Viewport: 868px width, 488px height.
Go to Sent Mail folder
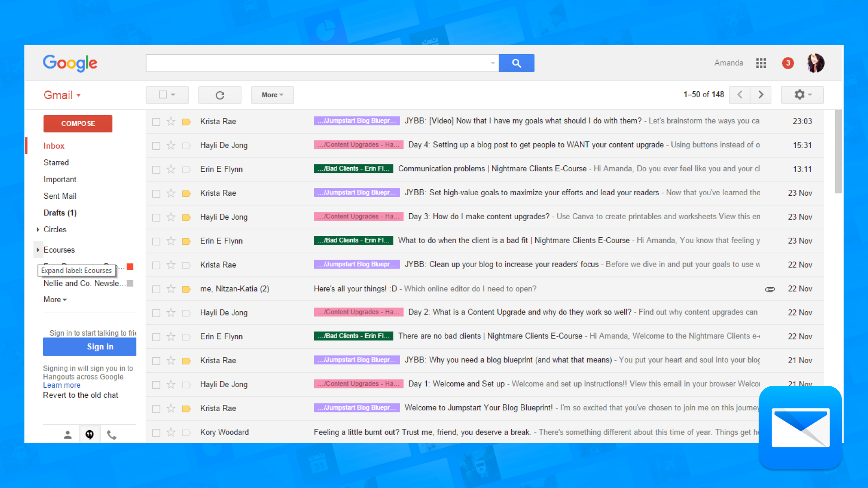(60, 196)
